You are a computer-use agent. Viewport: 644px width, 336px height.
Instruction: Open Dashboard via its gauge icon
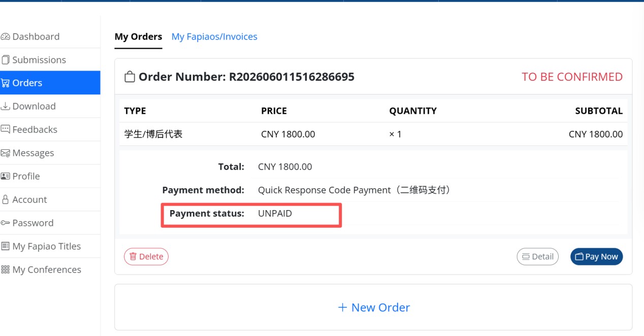click(6, 37)
